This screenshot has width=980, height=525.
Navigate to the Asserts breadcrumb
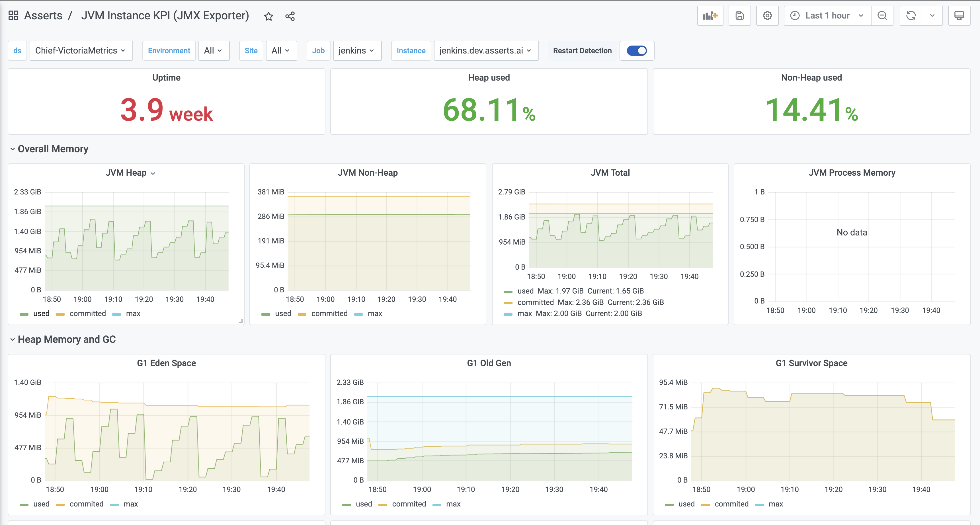click(x=43, y=16)
